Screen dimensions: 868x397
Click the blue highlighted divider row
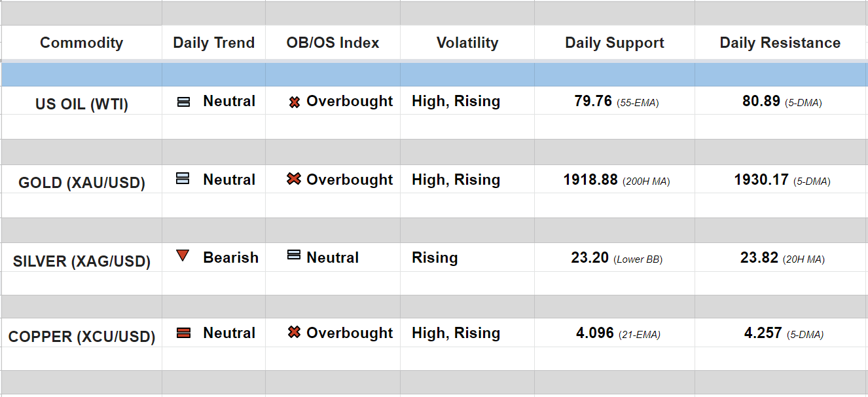click(x=434, y=75)
